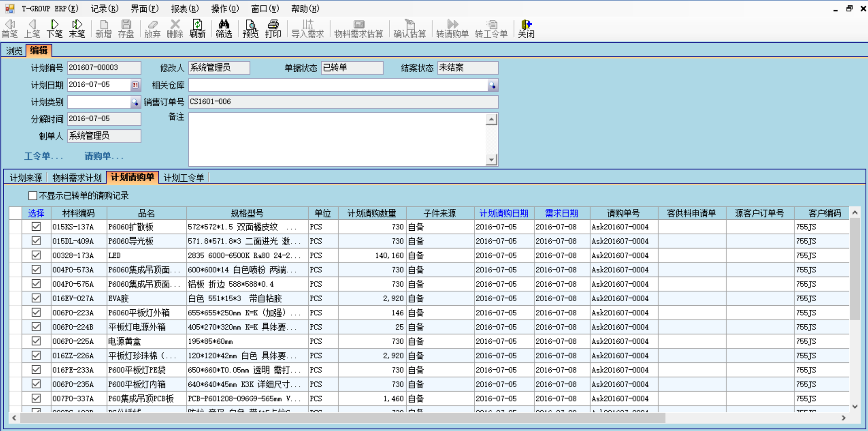Click the 新增 add-new toolbar icon
This screenshot has width=868, height=431.
[103, 29]
